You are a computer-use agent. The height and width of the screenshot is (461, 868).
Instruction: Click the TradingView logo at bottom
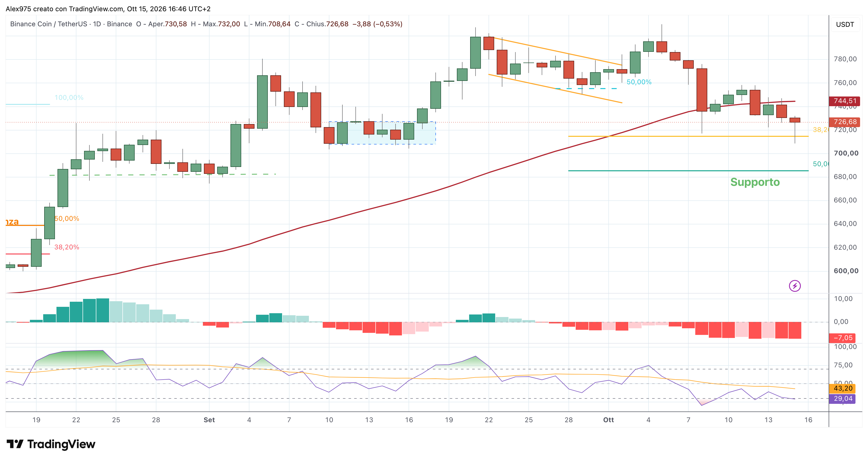[x=51, y=444]
